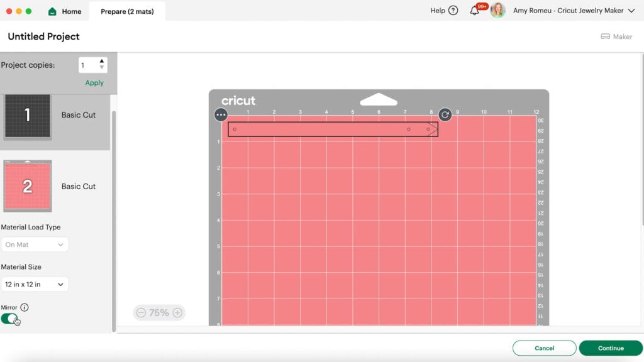Viewport: 644px width, 362px height.
Task: Open the Help question mark icon
Action: click(453, 11)
